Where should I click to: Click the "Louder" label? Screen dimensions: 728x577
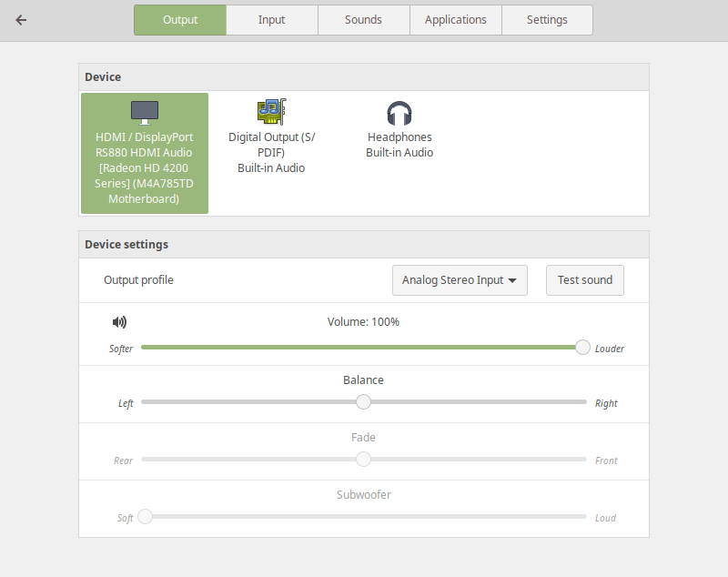tap(610, 349)
